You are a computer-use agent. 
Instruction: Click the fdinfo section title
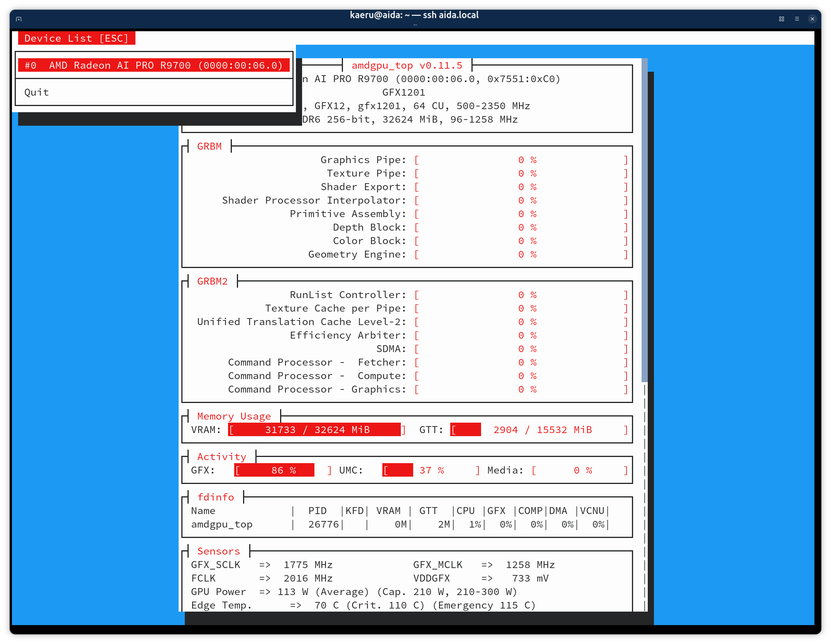pyautogui.click(x=216, y=497)
